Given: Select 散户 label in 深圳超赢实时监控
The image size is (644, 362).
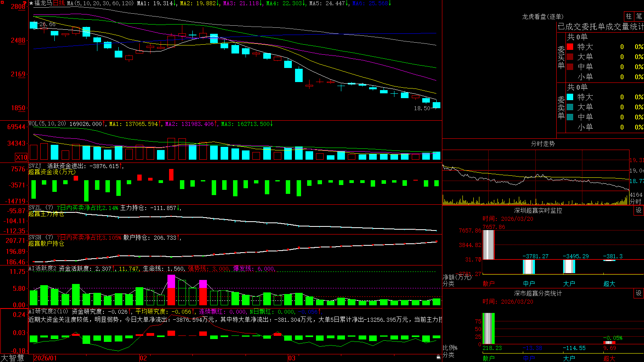Looking at the screenshot, I should (x=489, y=284).
